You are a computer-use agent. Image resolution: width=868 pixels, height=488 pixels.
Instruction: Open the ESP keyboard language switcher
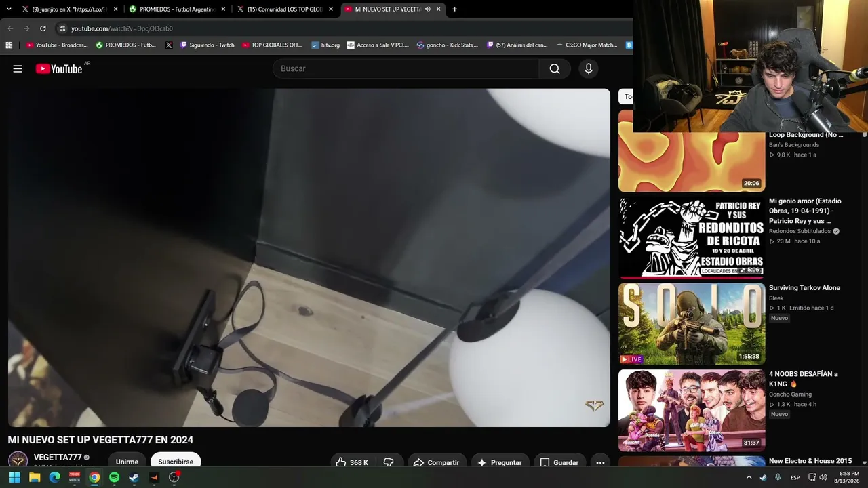click(795, 477)
